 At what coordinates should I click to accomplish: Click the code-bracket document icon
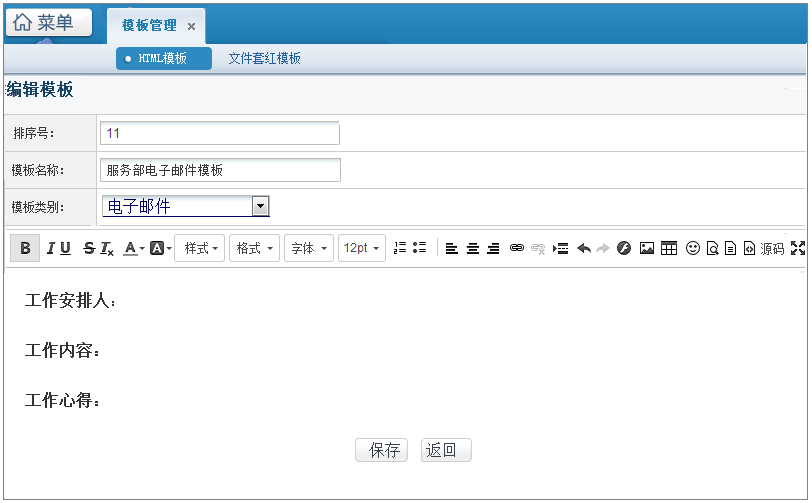[749, 249]
